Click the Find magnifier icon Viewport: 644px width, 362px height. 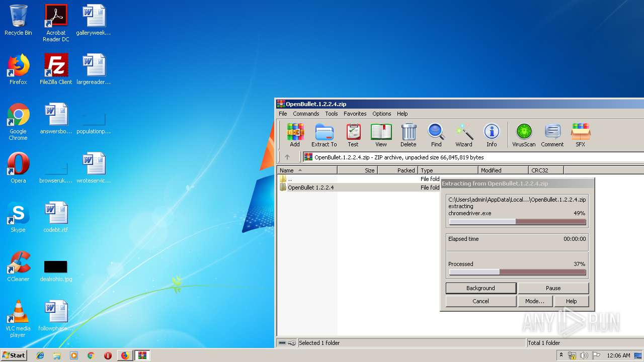pos(436,135)
